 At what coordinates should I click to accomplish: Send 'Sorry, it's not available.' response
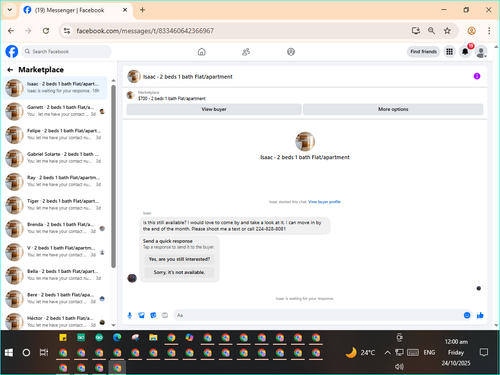tap(179, 272)
